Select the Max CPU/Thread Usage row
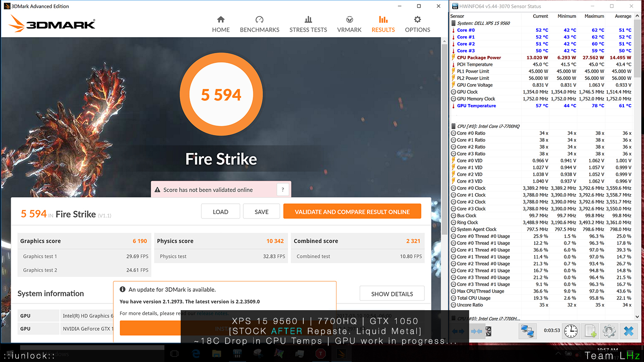Screen dimensions: 644x362 [541, 291]
